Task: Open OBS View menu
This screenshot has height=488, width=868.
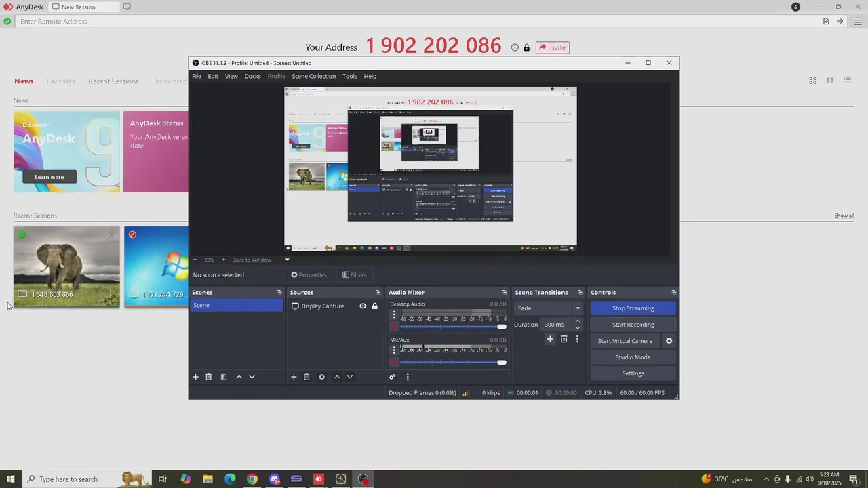Action: [x=231, y=76]
